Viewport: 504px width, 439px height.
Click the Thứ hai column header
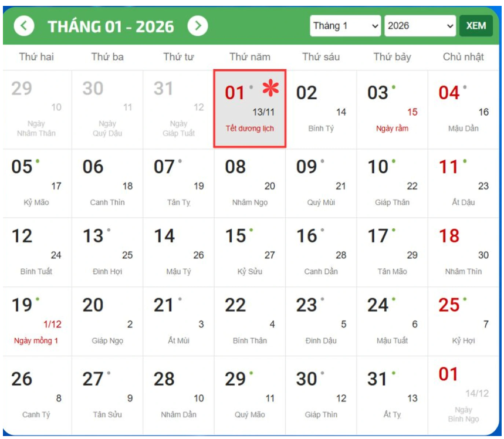coord(36,57)
